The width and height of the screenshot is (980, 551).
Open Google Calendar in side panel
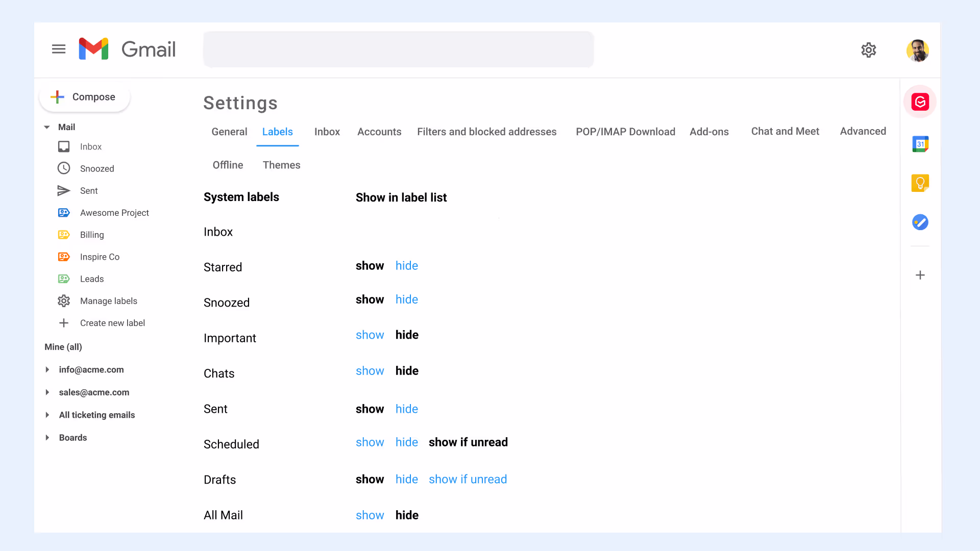point(920,144)
